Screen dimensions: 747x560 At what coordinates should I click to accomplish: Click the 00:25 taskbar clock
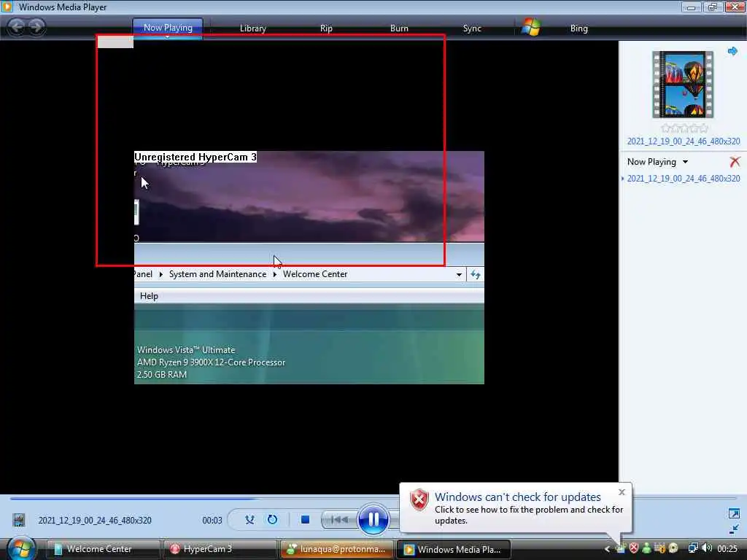point(727,549)
